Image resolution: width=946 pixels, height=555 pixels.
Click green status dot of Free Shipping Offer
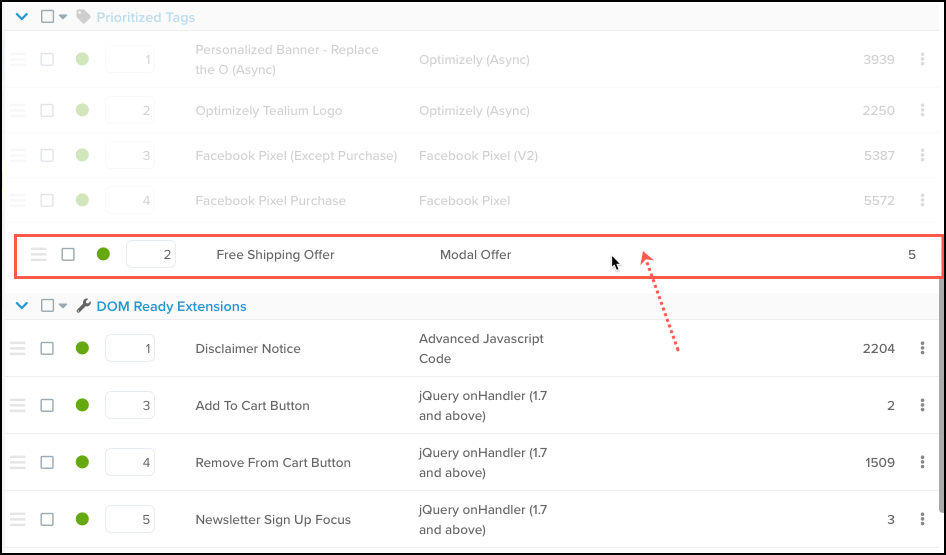(103, 254)
